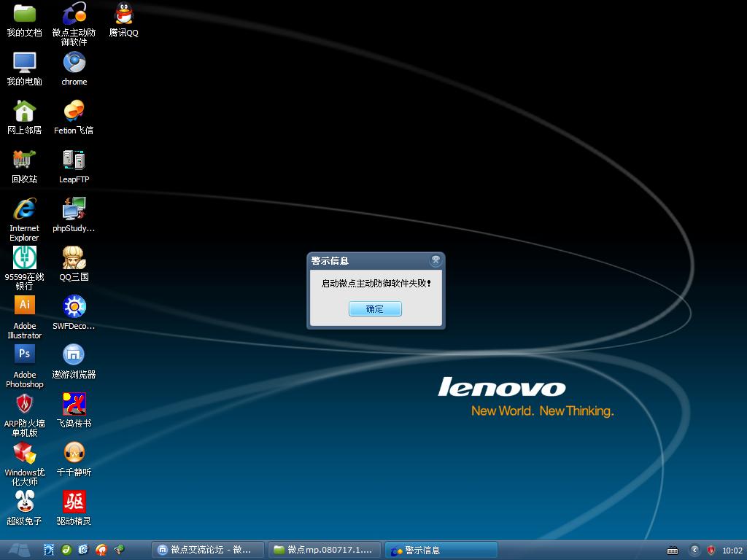Close the 警示信息 dialog with its X button

(436, 260)
